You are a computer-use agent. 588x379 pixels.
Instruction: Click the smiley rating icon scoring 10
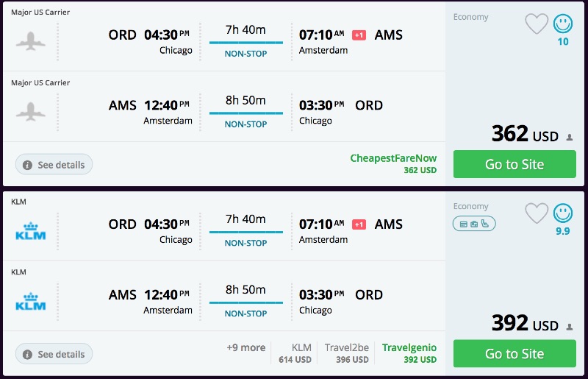click(x=563, y=24)
